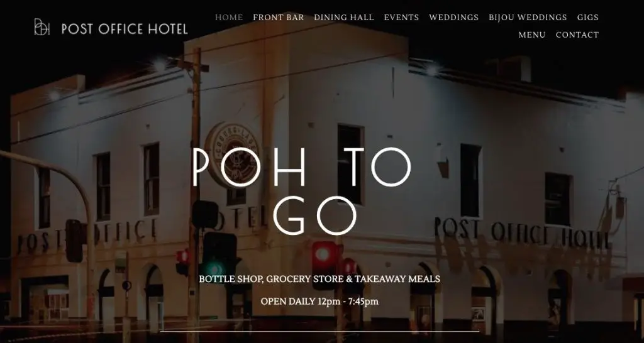Open the Post Office Hotel site title
Image resolution: width=644 pixels, height=343 pixels.
coord(125,29)
